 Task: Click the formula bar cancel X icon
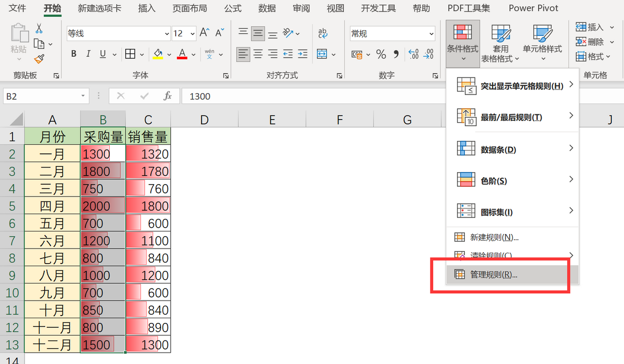[121, 96]
